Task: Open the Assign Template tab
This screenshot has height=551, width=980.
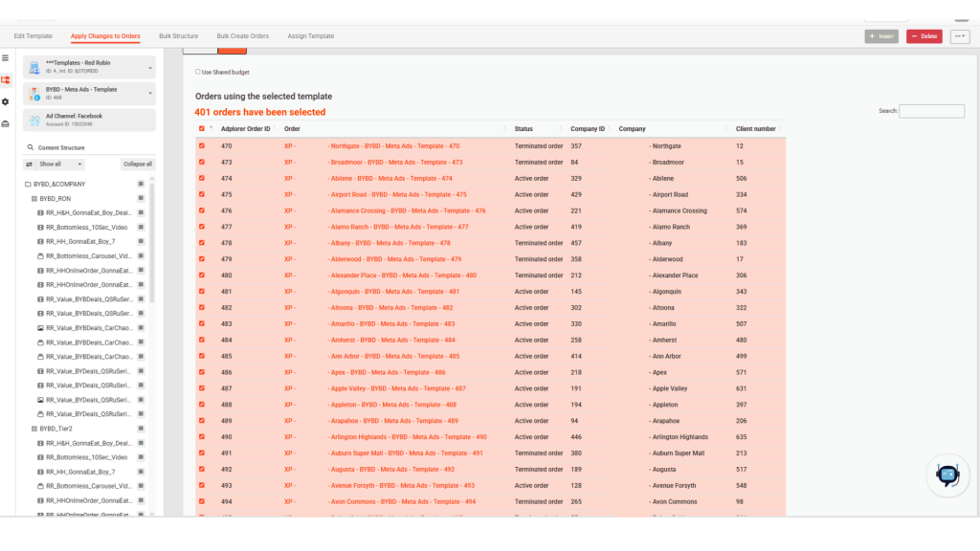Action: click(x=311, y=36)
